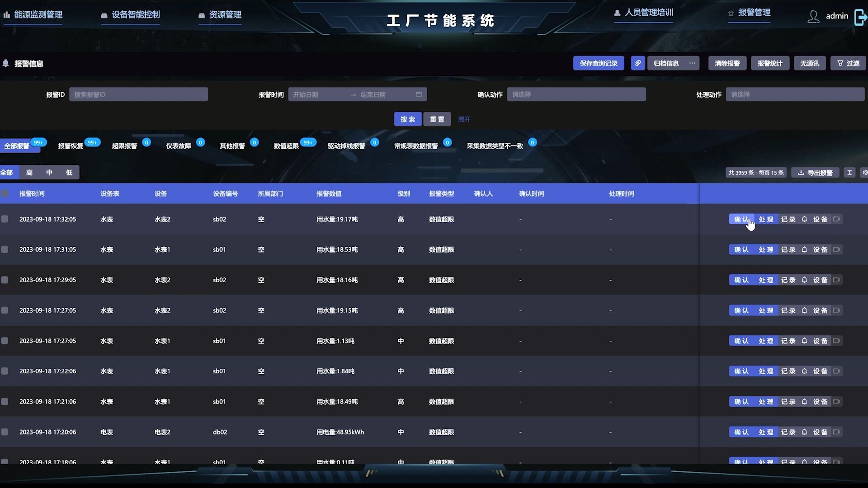Click the bell icon in the 电表2 row

[x=804, y=432]
